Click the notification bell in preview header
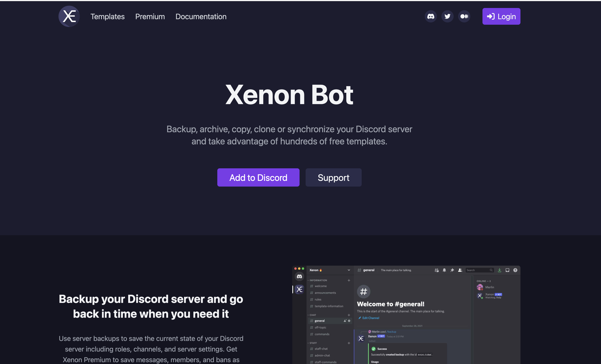This screenshot has width=601, height=364. pos(444,270)
